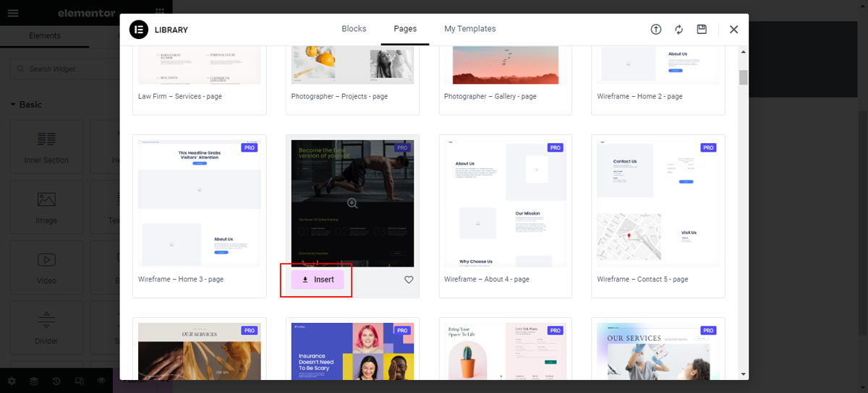Open the widgets grid icon in panel header

[159, 13]
